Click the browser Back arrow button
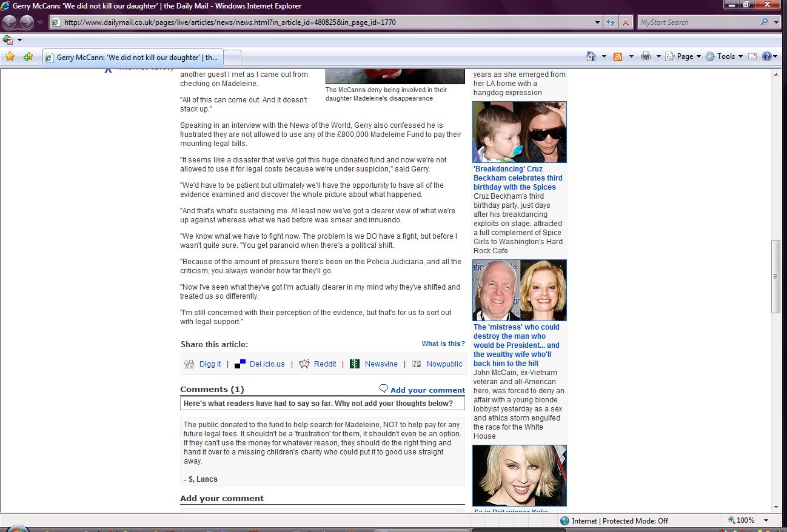Image resolution: width=787 pixels, height=532 pixels. point(10,22)
